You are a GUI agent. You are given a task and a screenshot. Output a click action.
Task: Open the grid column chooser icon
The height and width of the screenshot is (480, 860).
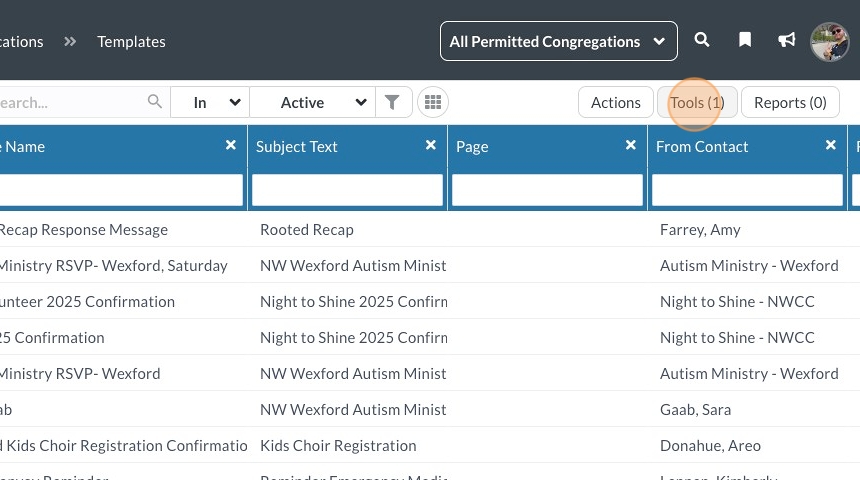(432, 102)
